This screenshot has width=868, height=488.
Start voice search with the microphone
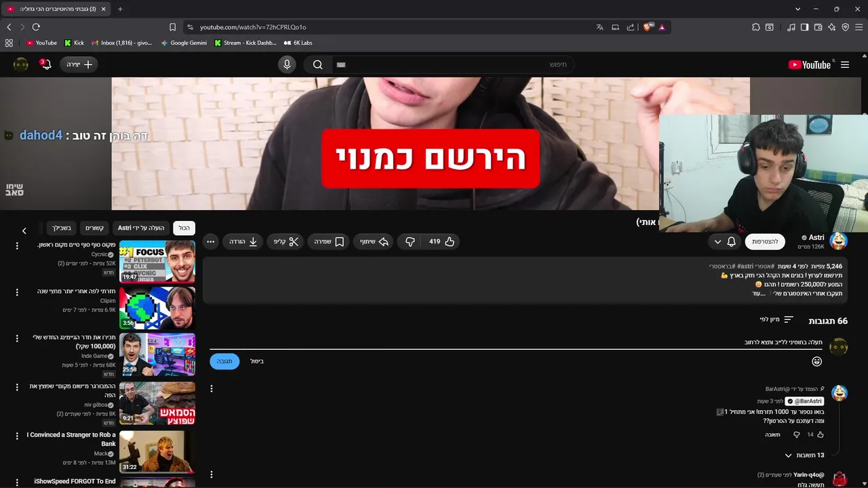287,64
